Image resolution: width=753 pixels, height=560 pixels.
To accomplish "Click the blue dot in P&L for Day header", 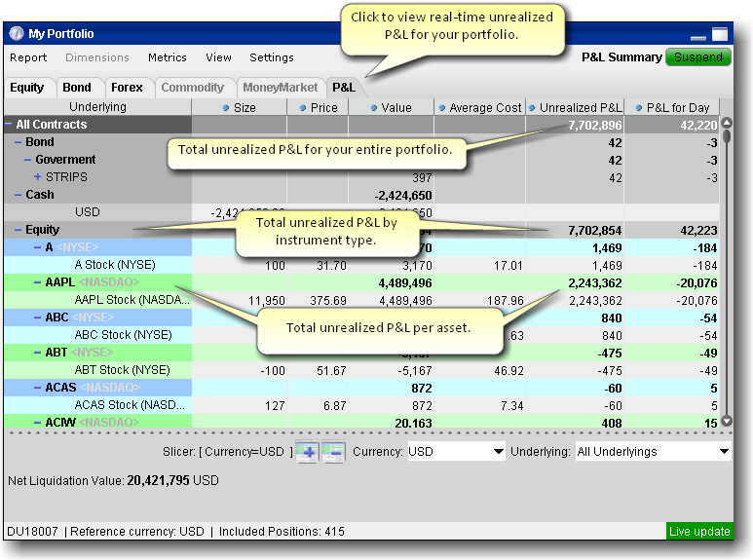I will pyautogui.click(x=637, y=108).
